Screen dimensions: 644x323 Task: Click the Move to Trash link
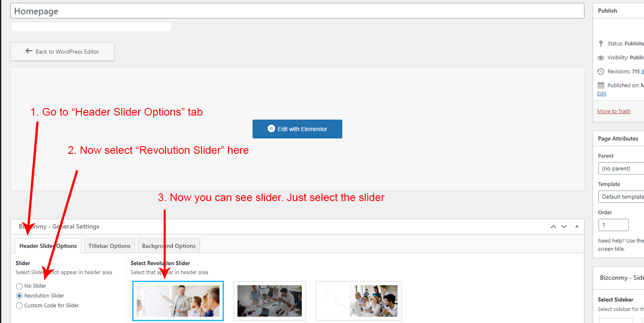coord(613,111)
